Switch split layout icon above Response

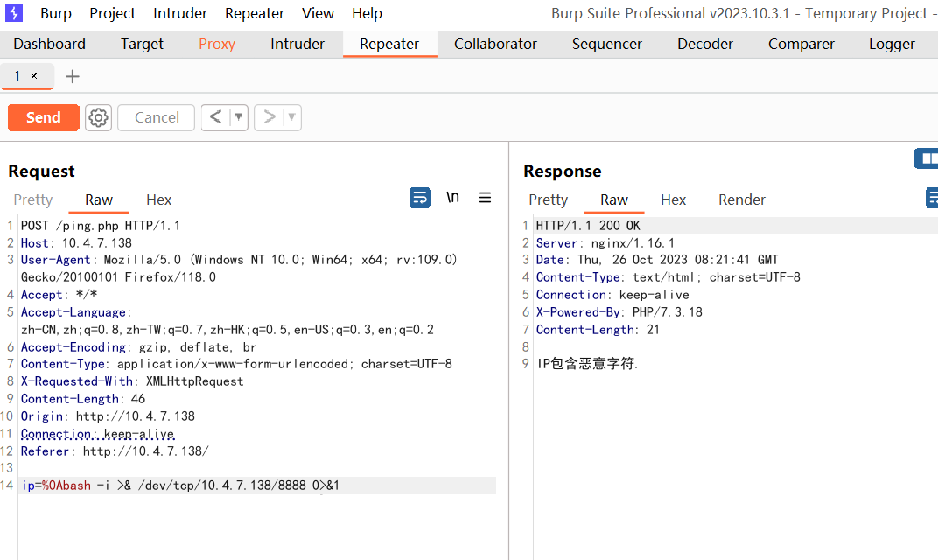pos(927,158)
